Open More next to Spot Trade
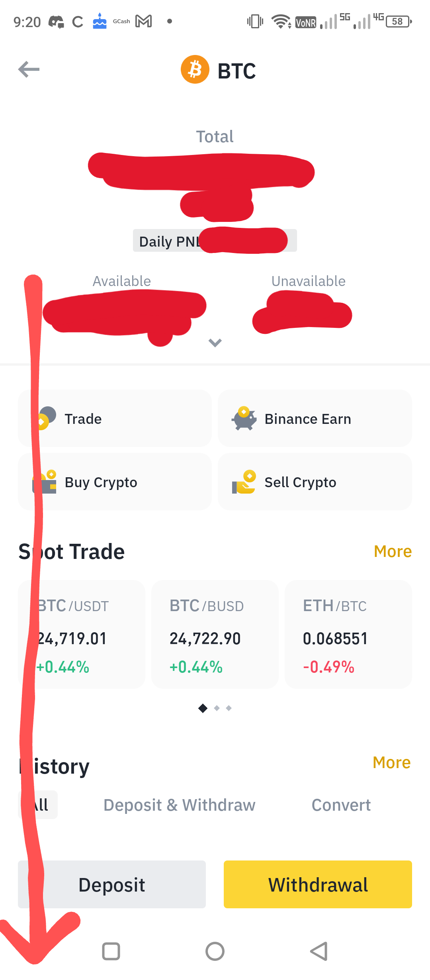Image resolution: width=430 pixels, height=980 pixels. pyautogui.click(x=393, y=551)
